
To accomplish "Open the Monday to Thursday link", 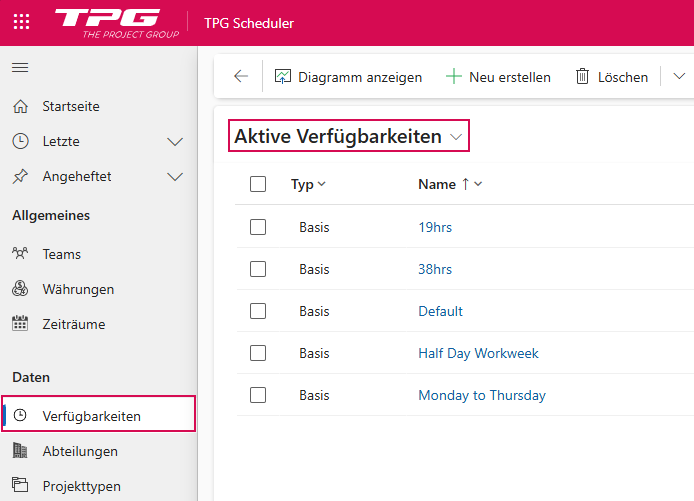I will [x=482, y=395].
